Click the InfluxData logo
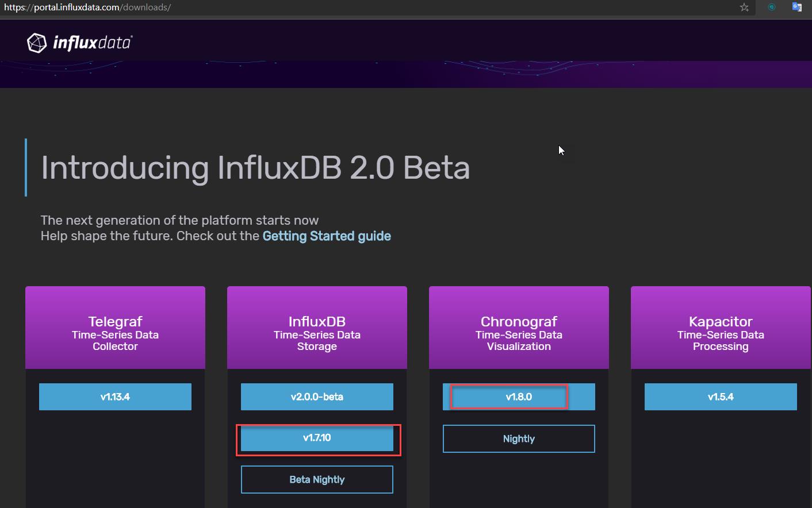Viewport: 812px width, 508px height. [x=79, y=43]
